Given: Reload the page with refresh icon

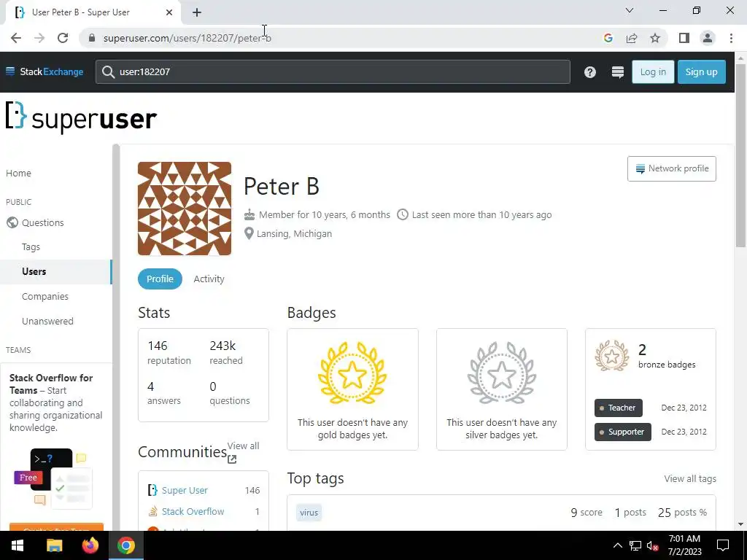Looking at the screenshot, I should (63, 38).
